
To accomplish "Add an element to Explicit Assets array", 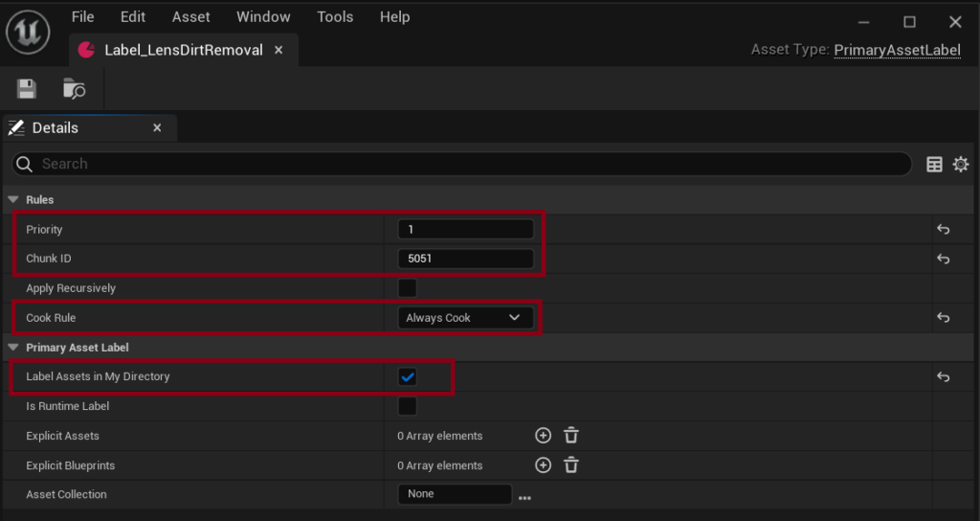I will pyautogui.click(x=544, y=436).
